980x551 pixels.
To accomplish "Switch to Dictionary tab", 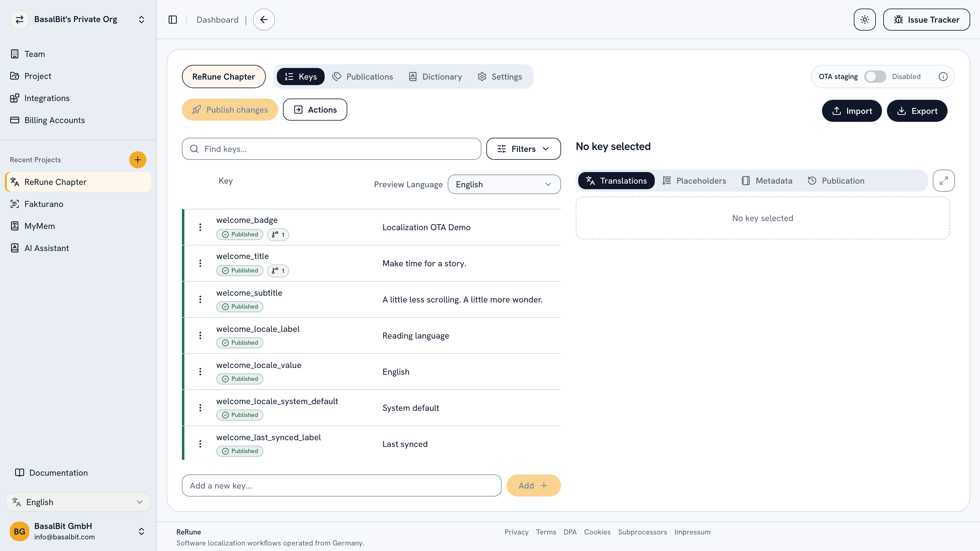I will (x=435, y=77).
